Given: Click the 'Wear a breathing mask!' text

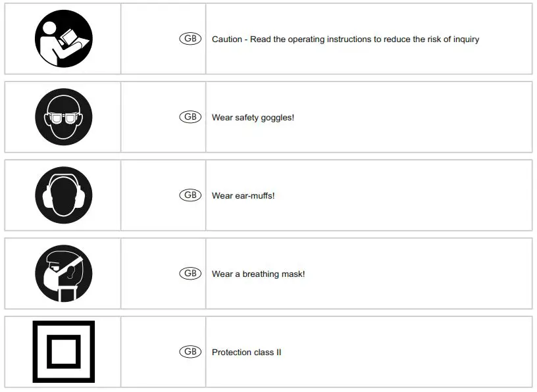Looking at the screenshot, I should pos(258,274).
